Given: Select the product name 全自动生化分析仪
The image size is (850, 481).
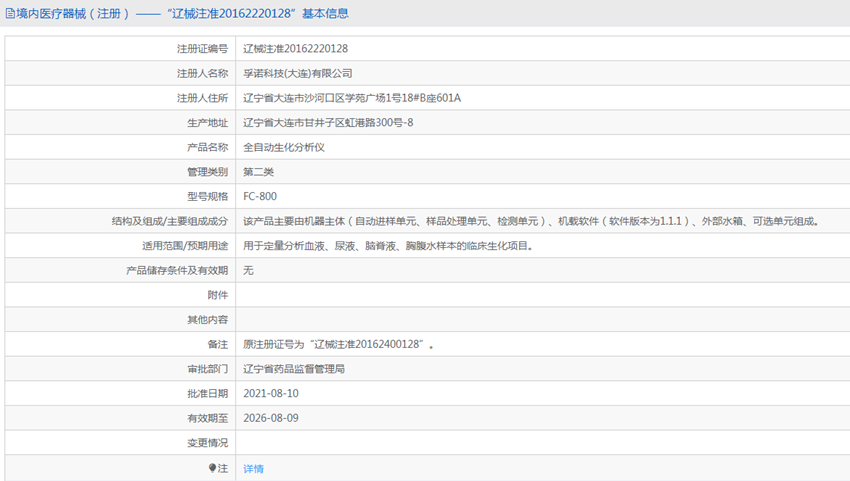Looking at the screenshot, I should 284,147.
